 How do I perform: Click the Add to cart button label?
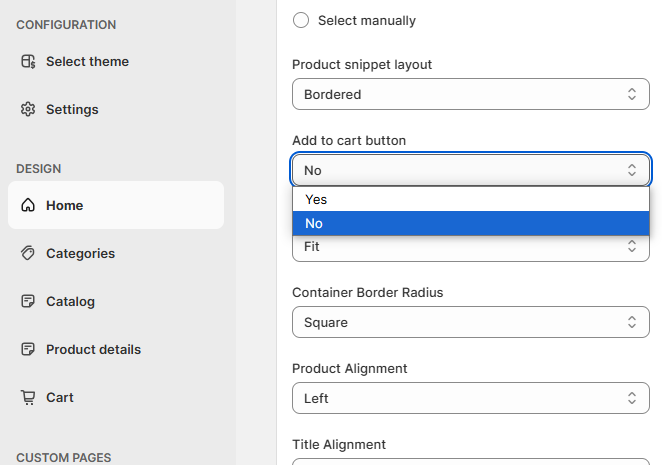(349, 141)
